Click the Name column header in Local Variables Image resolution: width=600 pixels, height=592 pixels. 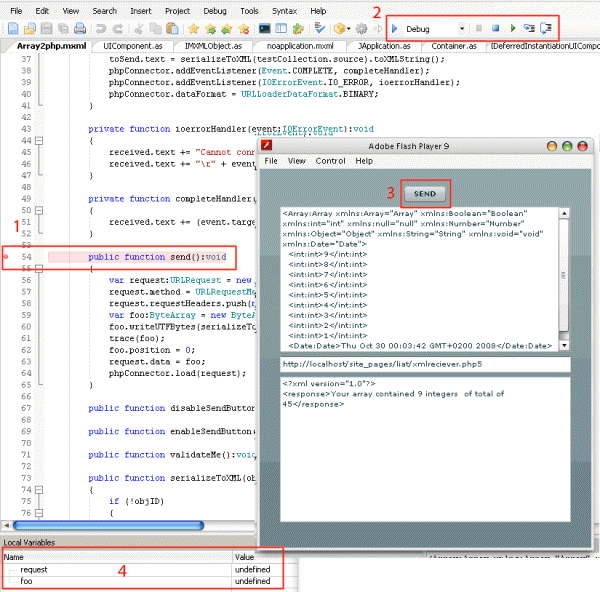[x=117, y=557]
